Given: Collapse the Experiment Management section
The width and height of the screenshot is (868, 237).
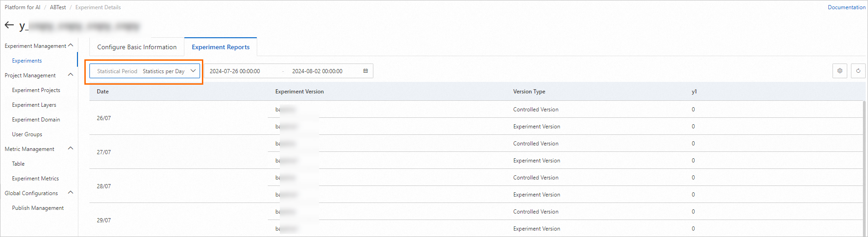Looking at the screenshot, I should tap(71, 46).
